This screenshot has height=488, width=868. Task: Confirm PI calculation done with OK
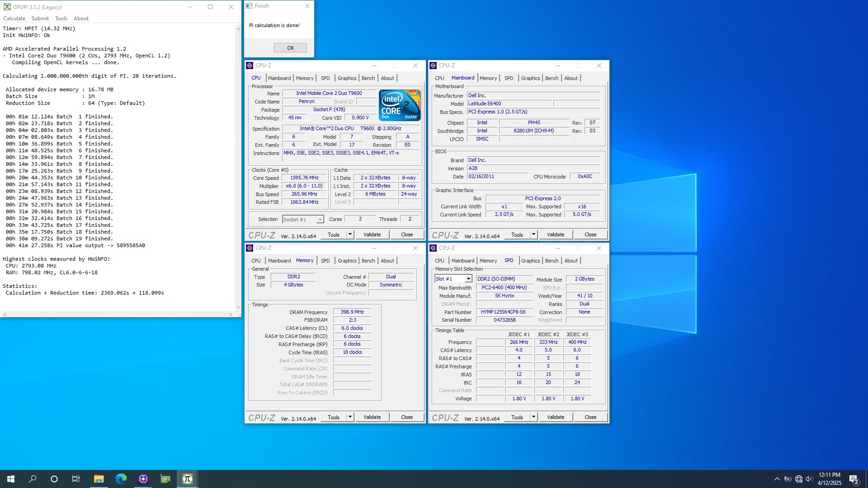(x=290, y=48)
